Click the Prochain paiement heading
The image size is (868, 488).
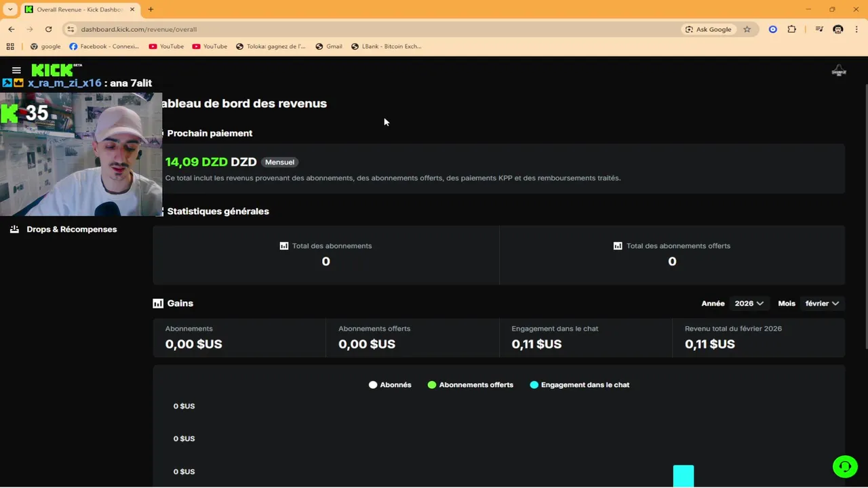[210, 134]
